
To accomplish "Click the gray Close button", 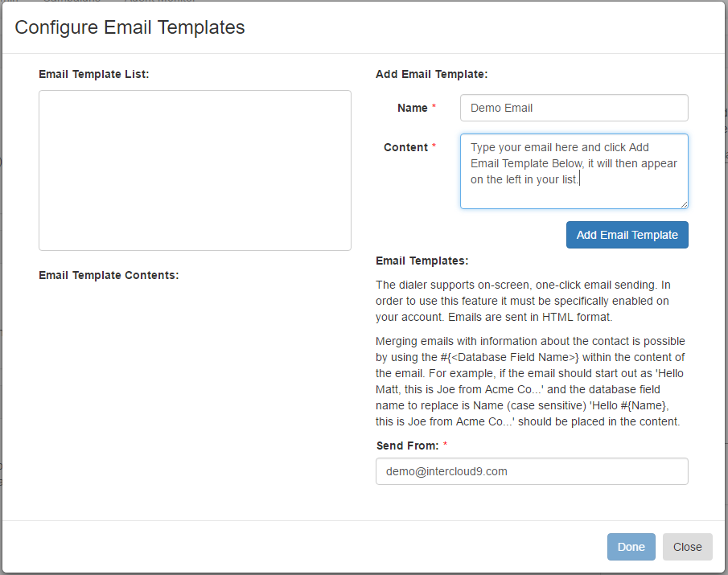I will pyautogui.click(x=687, y=547).
